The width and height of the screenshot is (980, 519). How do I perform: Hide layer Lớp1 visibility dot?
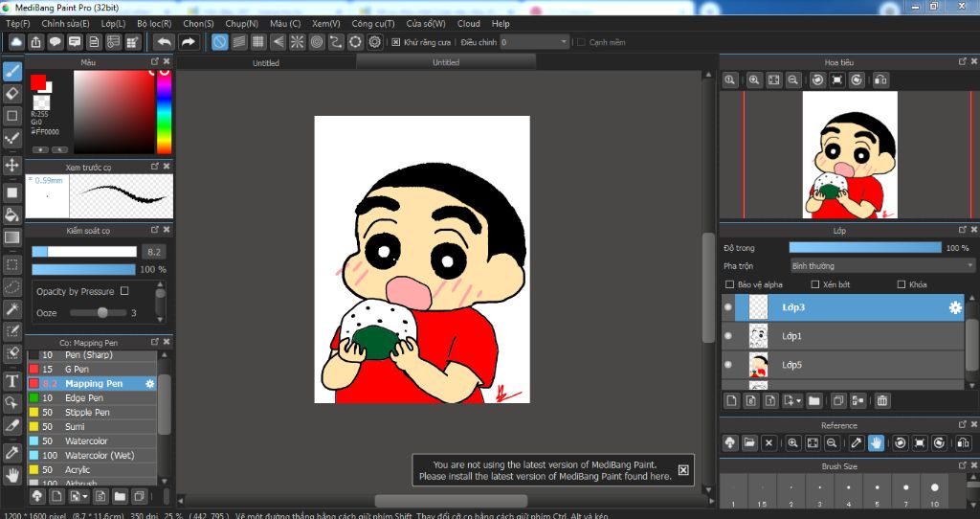(728, 336)
